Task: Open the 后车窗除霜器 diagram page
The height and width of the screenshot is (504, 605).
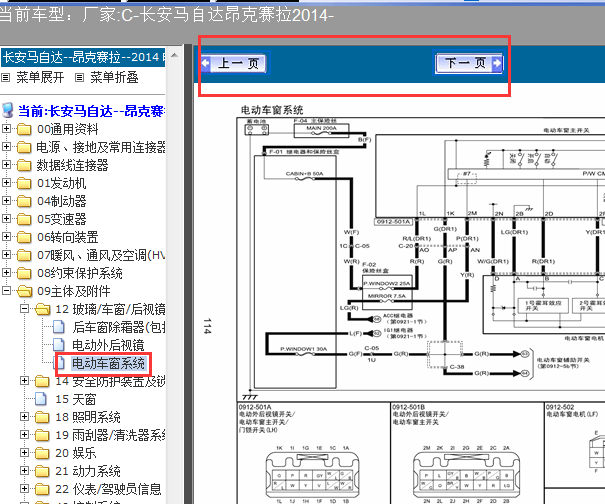Action: 119,327
